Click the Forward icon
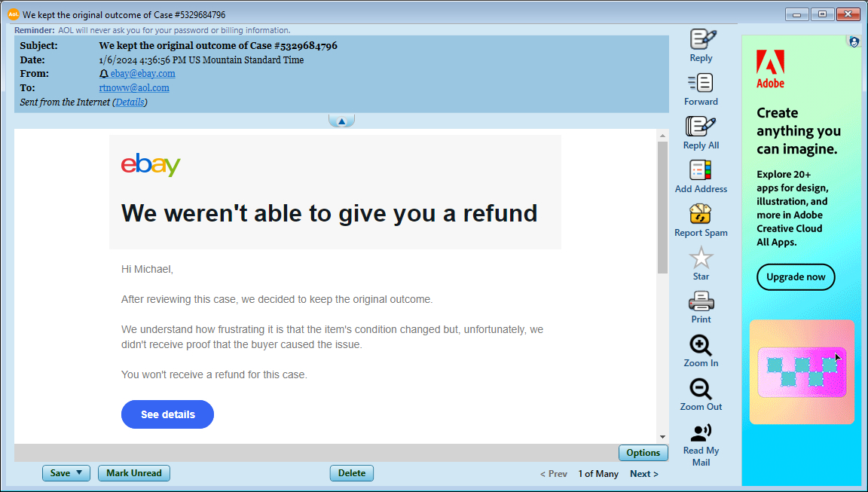The height and width of the screenshot is (492, 868). [x=701, y=83]
